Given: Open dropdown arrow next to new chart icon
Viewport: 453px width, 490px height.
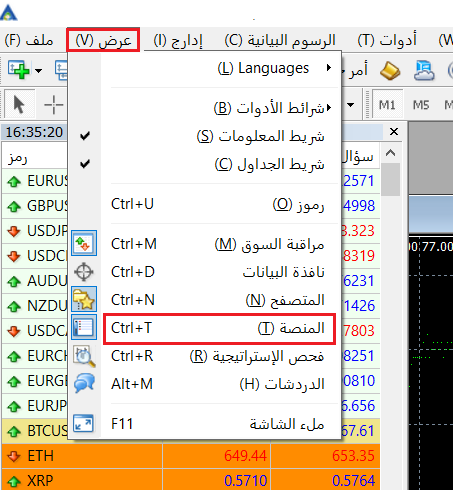Looking at the screenshot, I should 39,71.
